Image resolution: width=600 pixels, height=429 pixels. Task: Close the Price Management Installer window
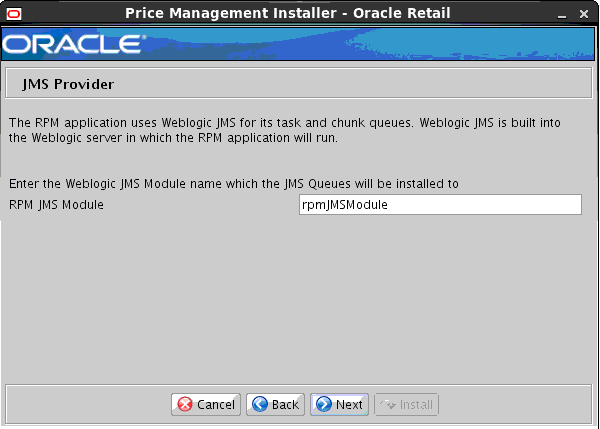pyautogui.click(x=584, y=14)
